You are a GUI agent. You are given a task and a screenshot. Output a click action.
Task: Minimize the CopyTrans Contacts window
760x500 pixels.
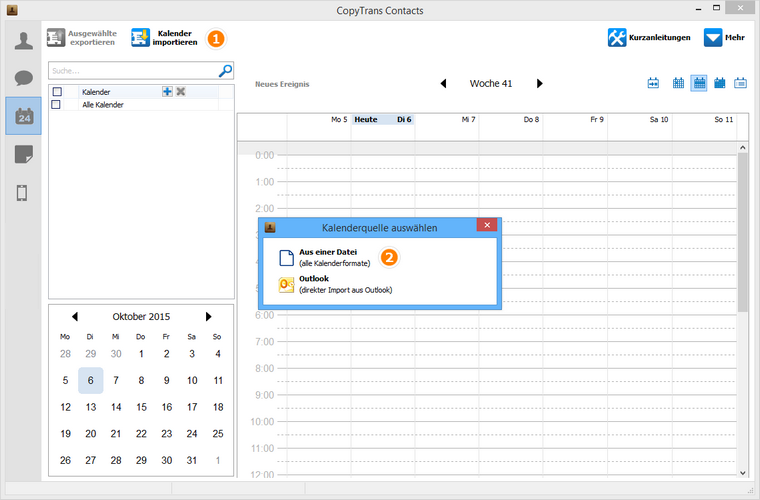click(698, 9)
